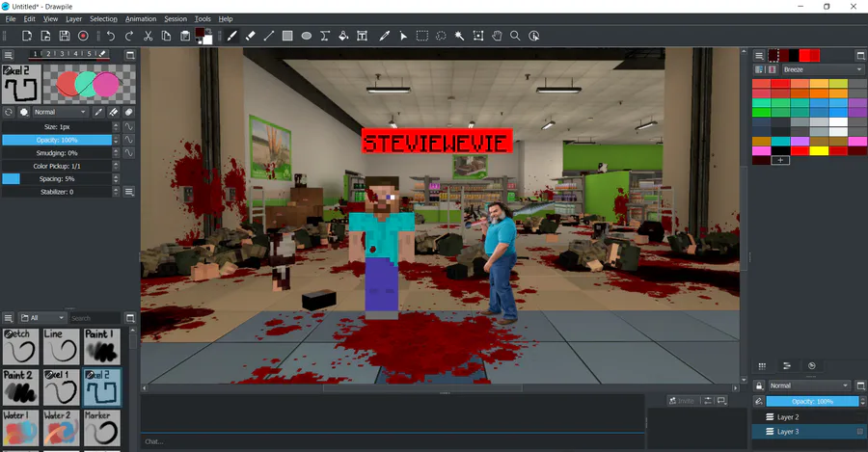Select the Ellipse tool
Screen dimensions: 868x452
coord(306,36)
